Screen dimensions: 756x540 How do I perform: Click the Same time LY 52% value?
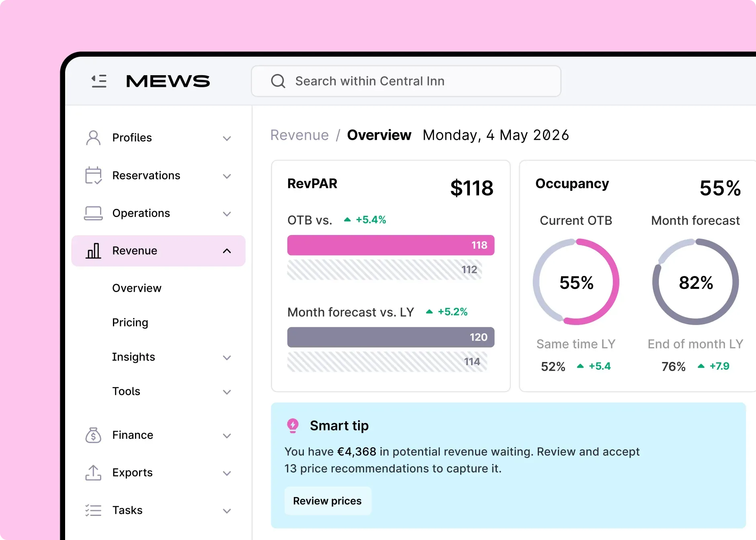click(x=553, y=366)
